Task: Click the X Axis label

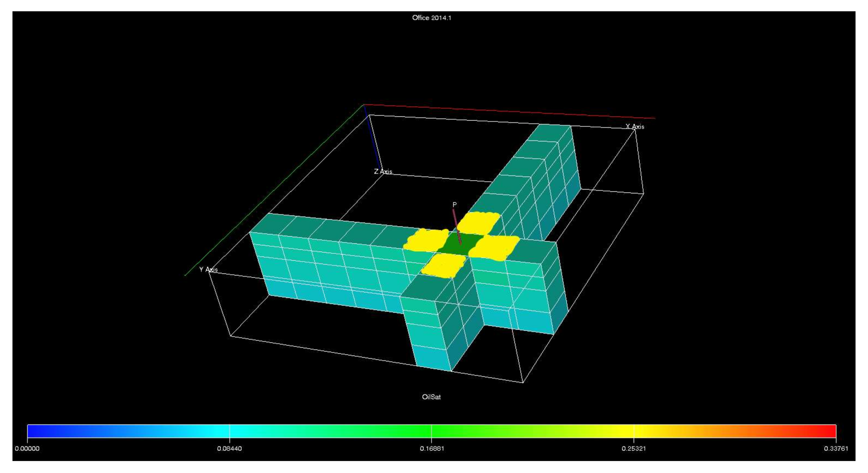Action: (x=635, y=126)
